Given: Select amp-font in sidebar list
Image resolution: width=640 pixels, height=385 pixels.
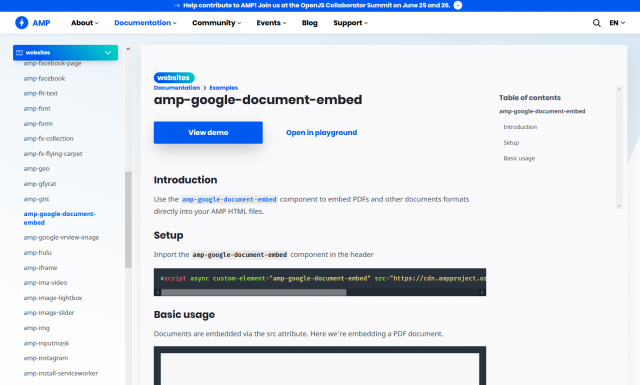Looking at the screenshot, I should [37, 109].
